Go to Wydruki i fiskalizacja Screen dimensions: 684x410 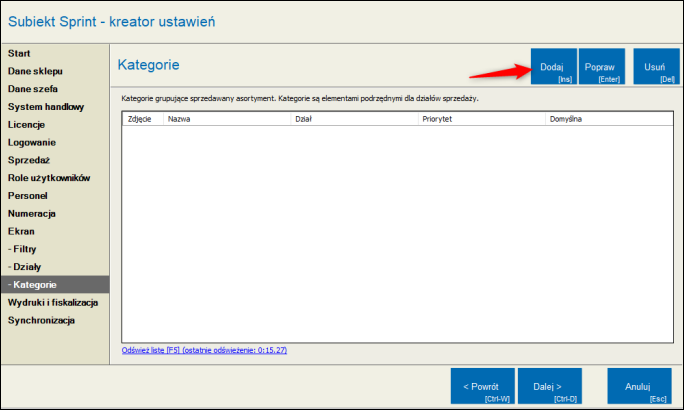tap(55, 302)
